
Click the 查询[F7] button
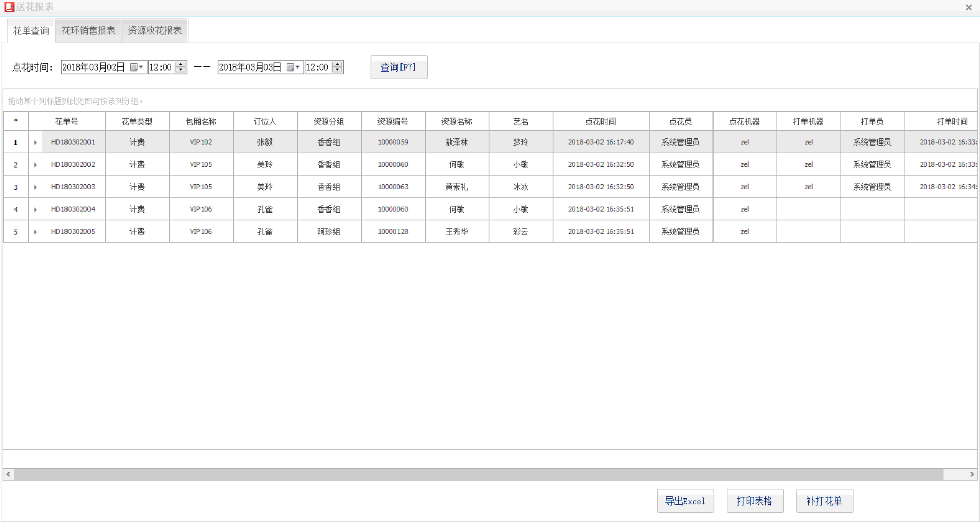coord(398,67)
